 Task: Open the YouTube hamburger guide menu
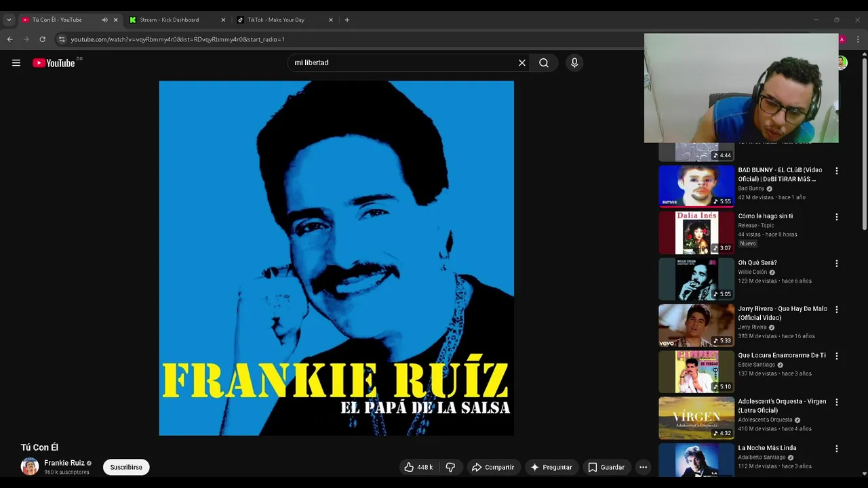pyautogui.click(x=16, y=63)
